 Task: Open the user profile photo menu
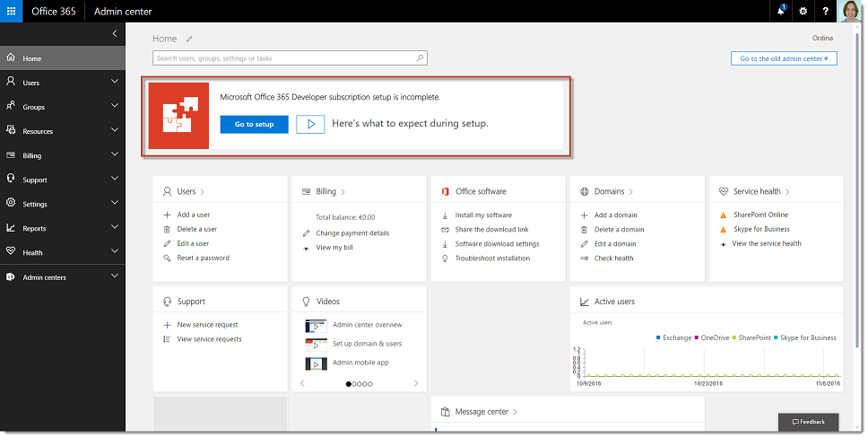[x=850, y=11]
